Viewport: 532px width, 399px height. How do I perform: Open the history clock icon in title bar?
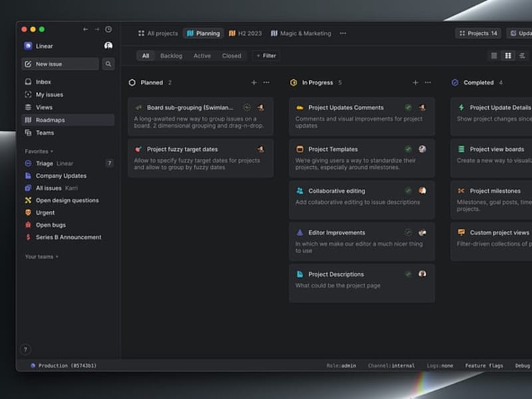coord(108,29)
